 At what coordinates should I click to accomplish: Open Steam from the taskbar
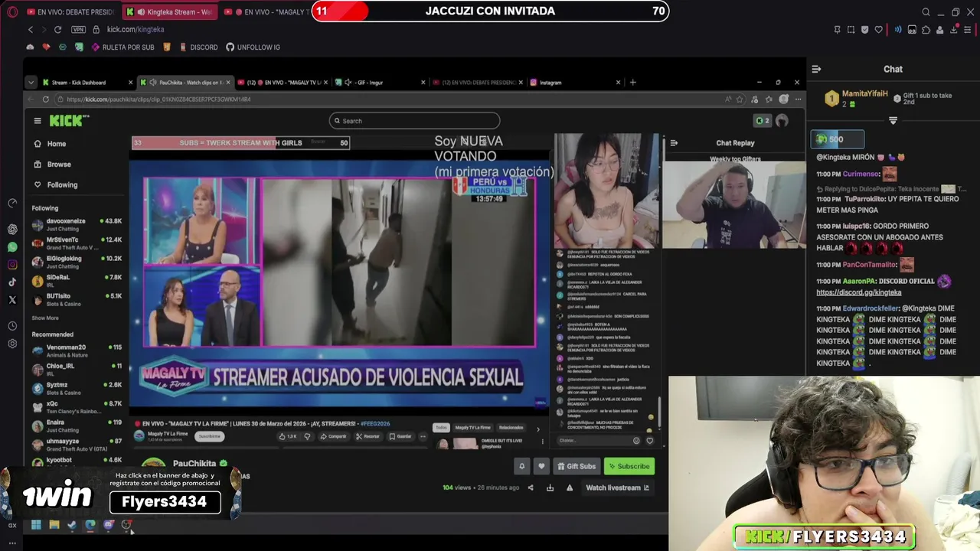tap(72, 525)
